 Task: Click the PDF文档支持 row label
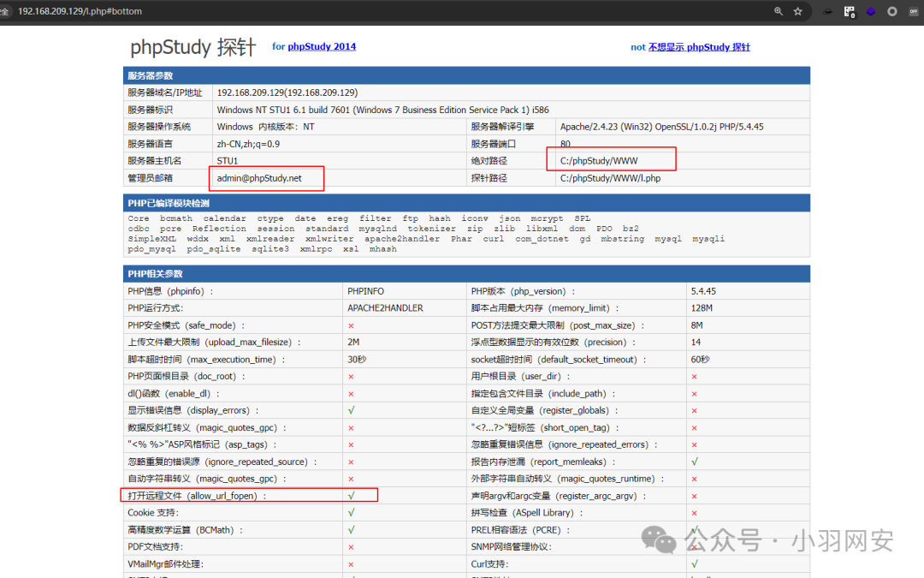[x=156, y=547]
